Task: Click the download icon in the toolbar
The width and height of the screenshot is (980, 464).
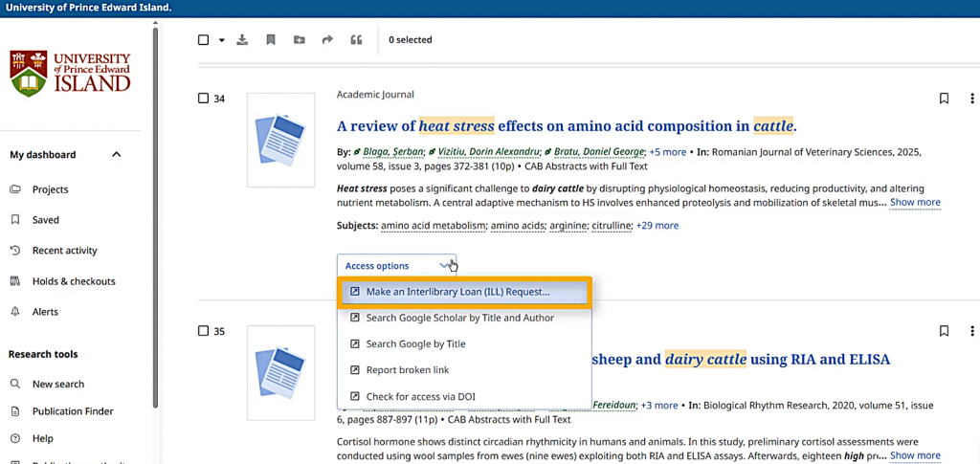Action: pos(242,40)
